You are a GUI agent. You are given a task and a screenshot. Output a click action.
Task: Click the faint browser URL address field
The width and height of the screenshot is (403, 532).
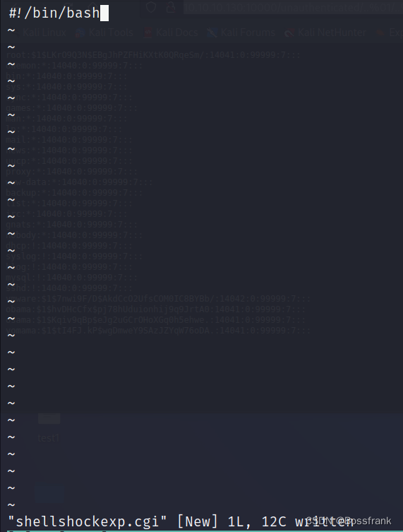pos(293,7)
